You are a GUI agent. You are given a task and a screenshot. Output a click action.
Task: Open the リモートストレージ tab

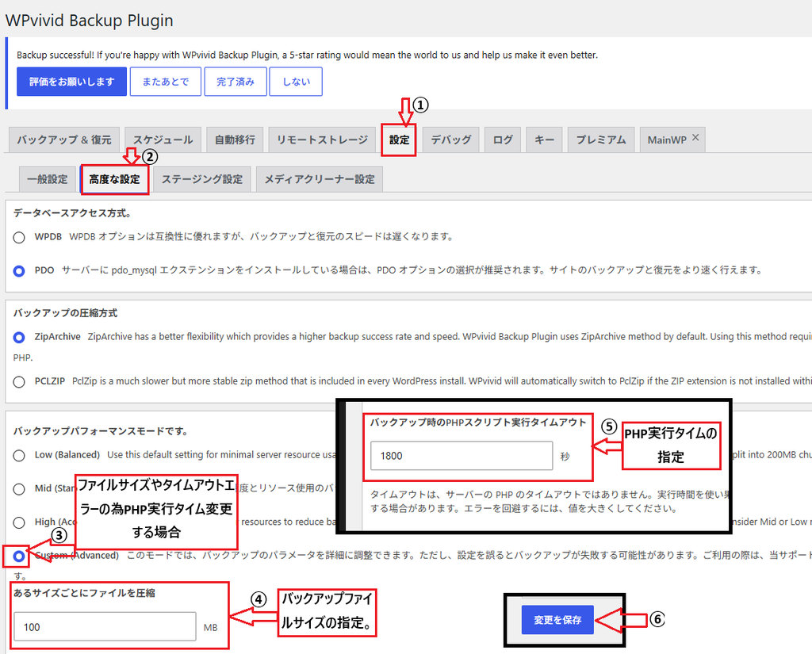coord(322,140)
